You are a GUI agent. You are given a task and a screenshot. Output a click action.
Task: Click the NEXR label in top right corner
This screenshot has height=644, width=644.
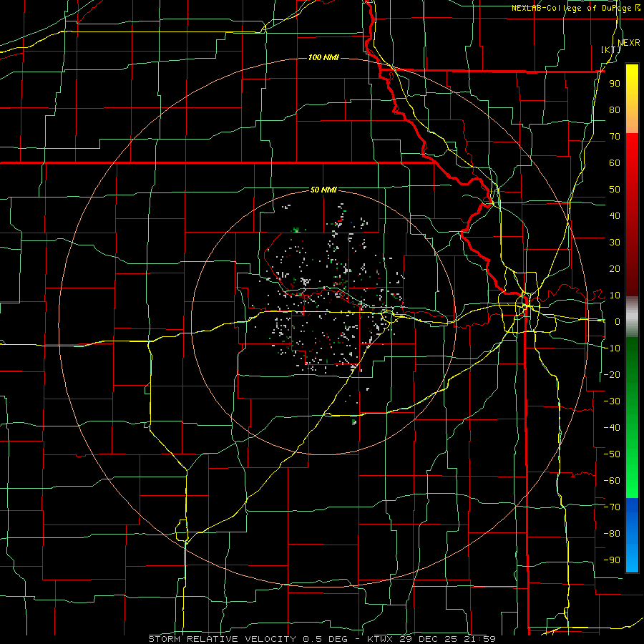[x=629, y=43]
